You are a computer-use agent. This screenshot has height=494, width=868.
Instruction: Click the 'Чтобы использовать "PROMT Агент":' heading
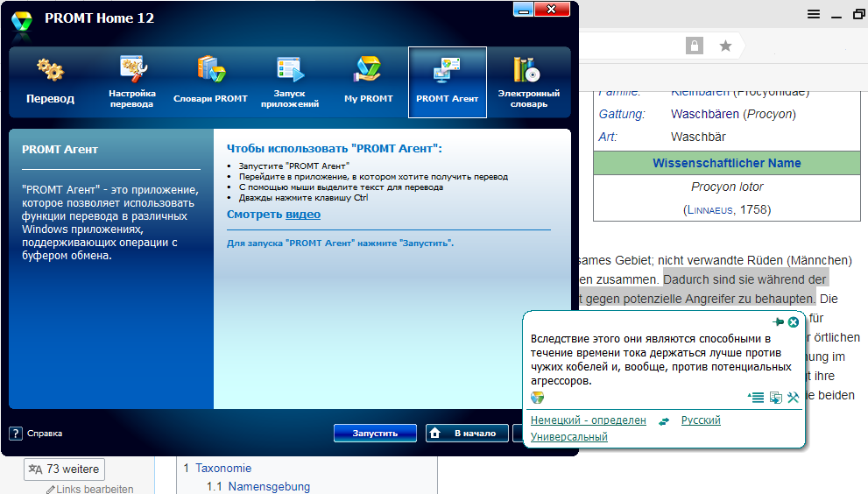click(x=335, y=148)
